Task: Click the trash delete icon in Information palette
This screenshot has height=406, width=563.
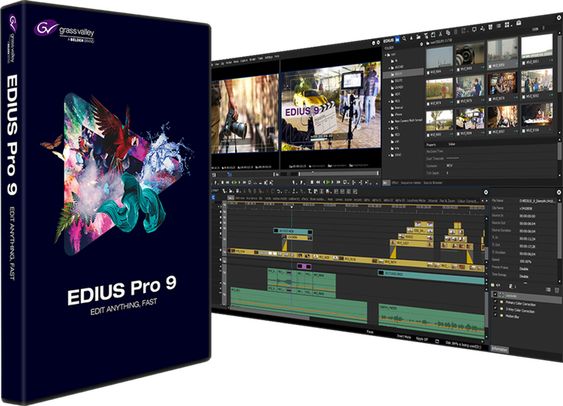Action: pyautogui.click(x=557, y=290)
